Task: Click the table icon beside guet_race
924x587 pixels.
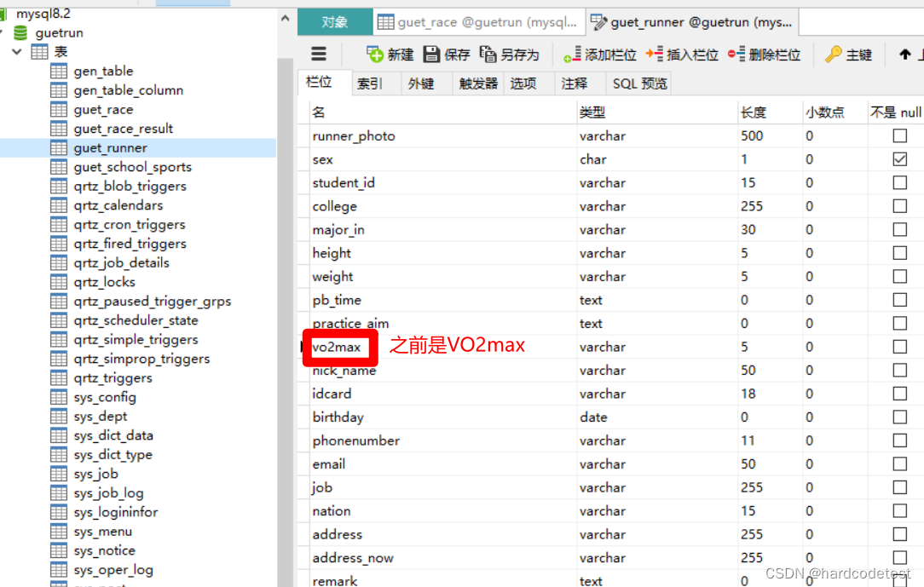Action: [x=59, y=110]
